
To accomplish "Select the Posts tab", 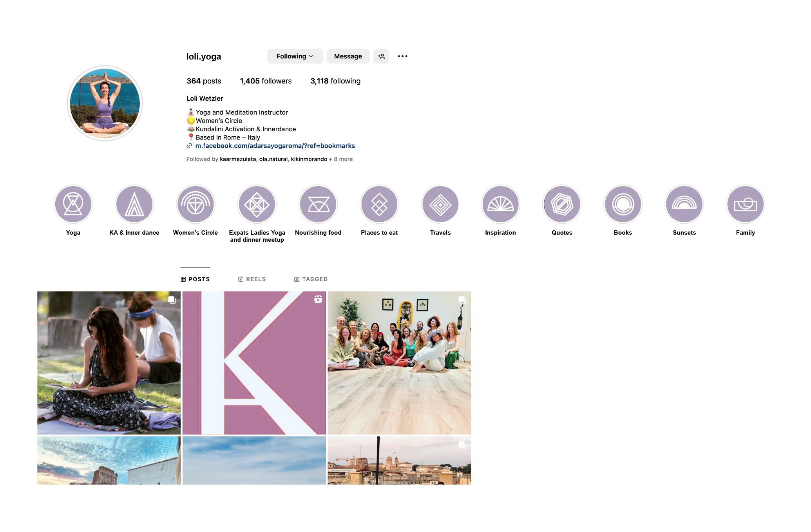I will [195, 279].
